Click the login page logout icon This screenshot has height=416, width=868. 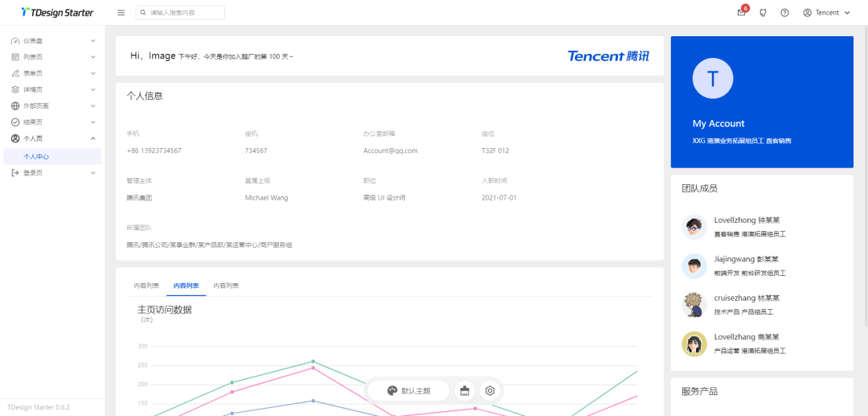click(x=15, y=173)
